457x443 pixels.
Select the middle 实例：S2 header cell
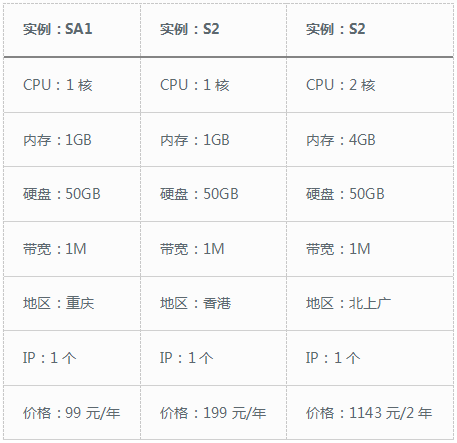point(213,30)
